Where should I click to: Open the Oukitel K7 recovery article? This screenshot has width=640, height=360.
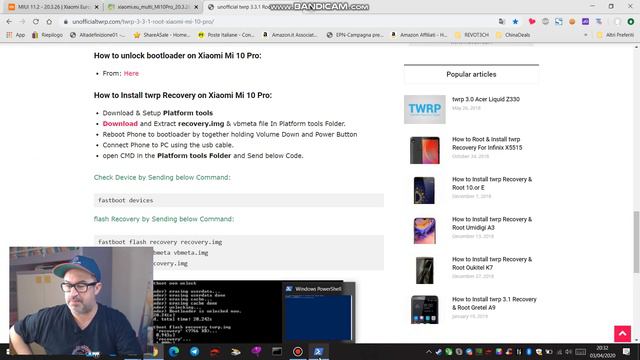(x=492, y=263)
